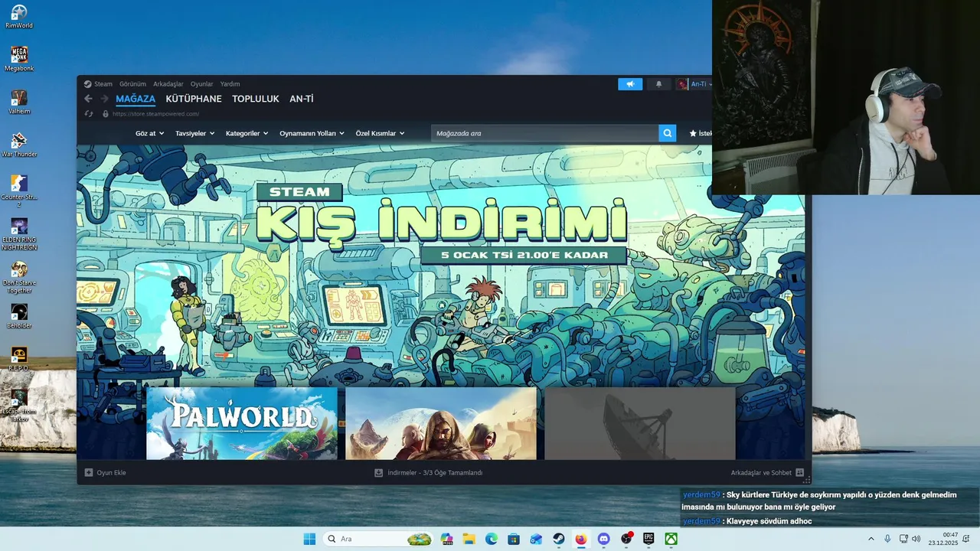The image size is (980, 551).
Task: Expand the Göz at dropdown
Action: click(149, 133)
